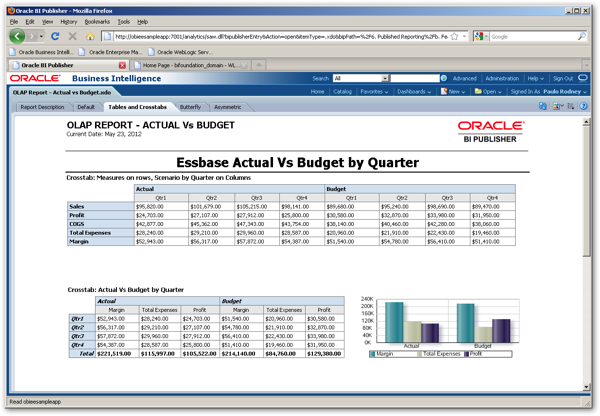Open the Oracle Enterprise Ma... bookmark
The height and width of the screenshot is (416, 600).
(x=111, y=52)
